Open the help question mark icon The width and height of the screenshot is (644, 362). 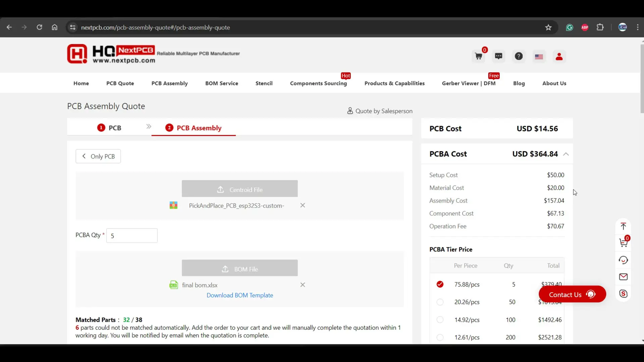[519, 56]
